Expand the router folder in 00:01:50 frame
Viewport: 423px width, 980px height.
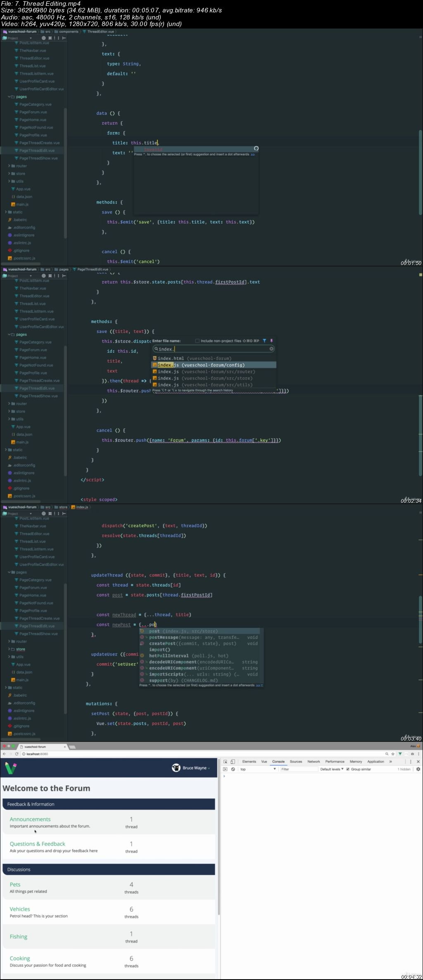click(x=9, y=166)
